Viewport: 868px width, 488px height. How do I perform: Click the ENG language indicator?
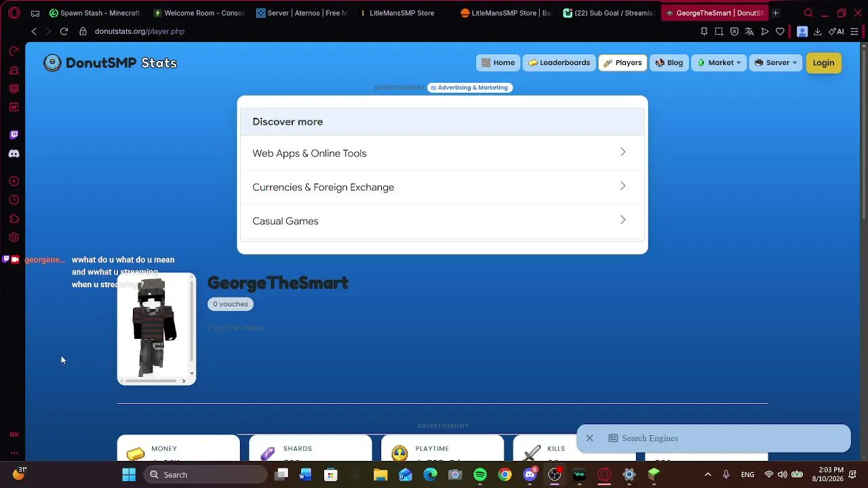click(747, 474)
